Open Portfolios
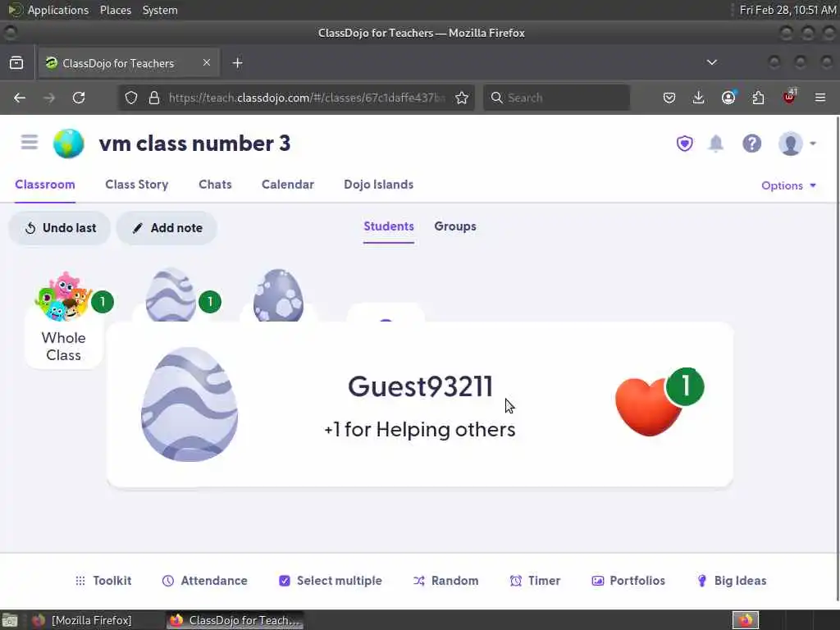Image resolution: width=840 pixels, height=630 pixels. coord(628,581)
